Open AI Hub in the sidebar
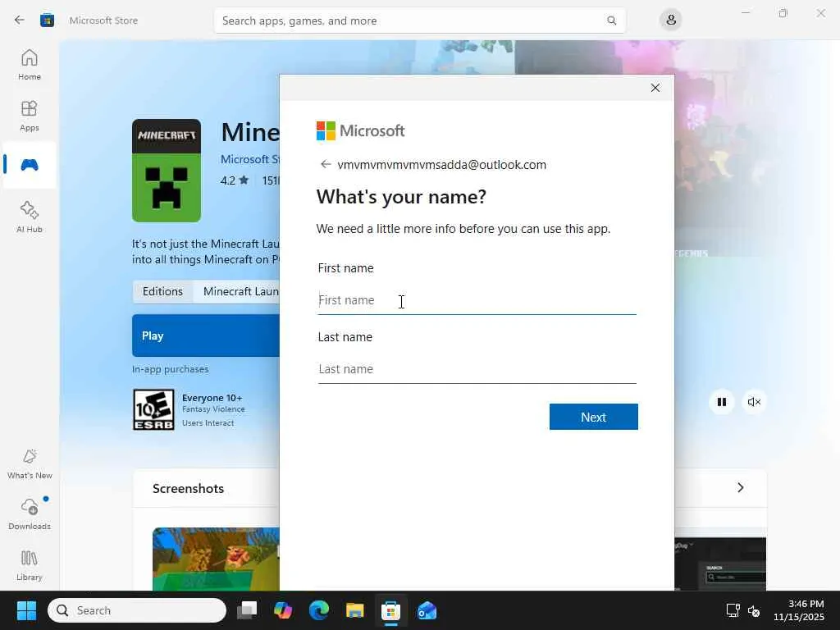This screenshot has width=840, height=630. [30, 217]
